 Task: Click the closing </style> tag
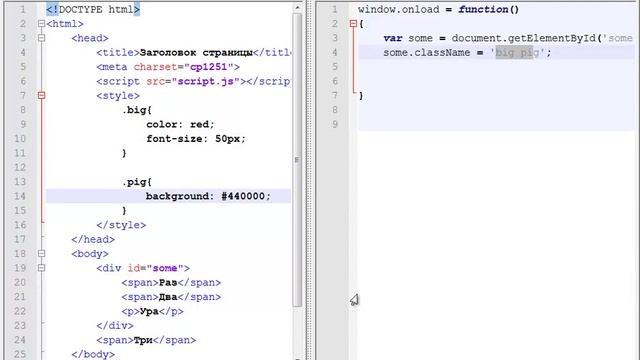121,225
